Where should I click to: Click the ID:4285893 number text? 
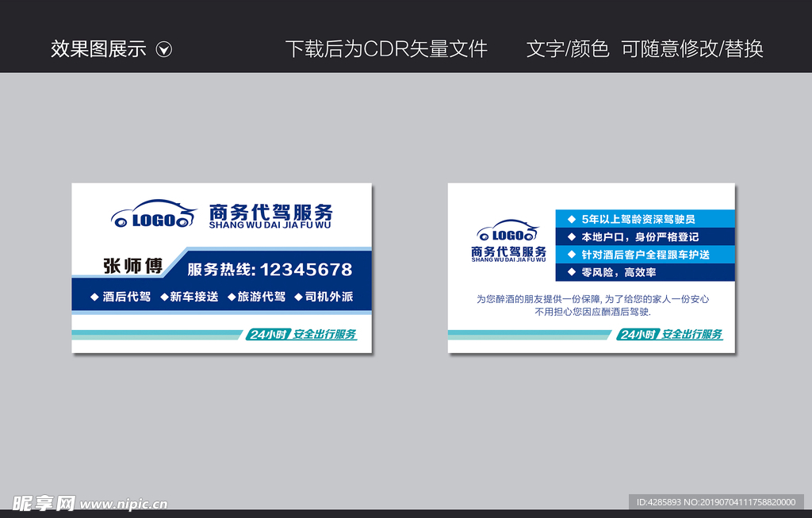(658, 501)
